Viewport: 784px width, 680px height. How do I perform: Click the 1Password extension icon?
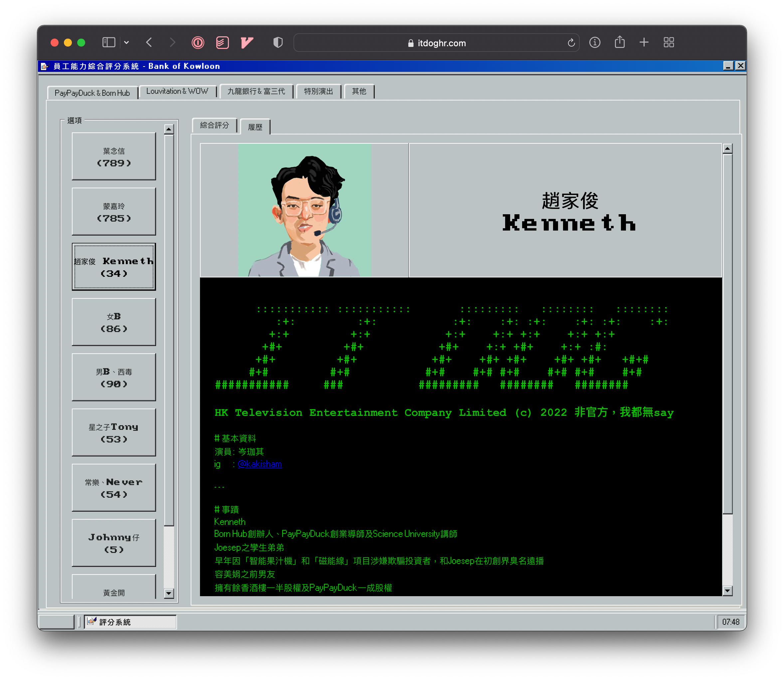(x=198, y=43)
